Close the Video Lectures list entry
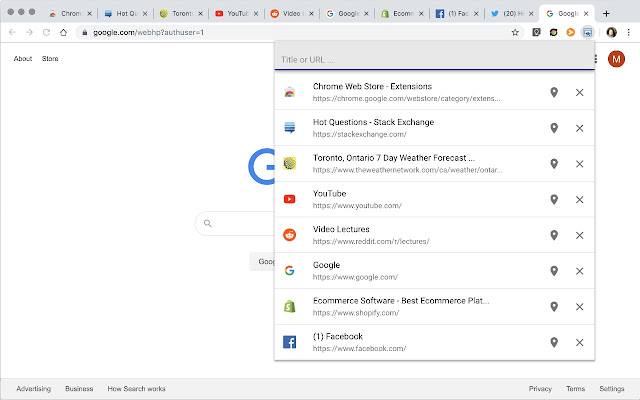640x400 pixels. 579,236
